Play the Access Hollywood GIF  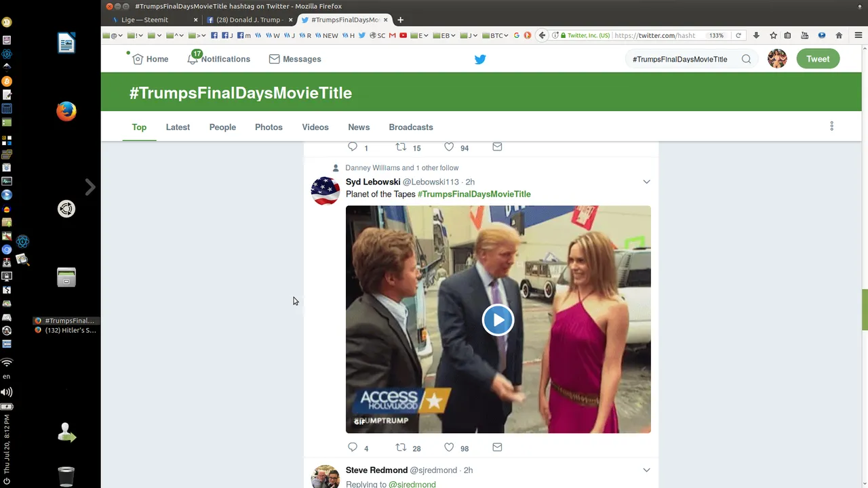[498, 320]
